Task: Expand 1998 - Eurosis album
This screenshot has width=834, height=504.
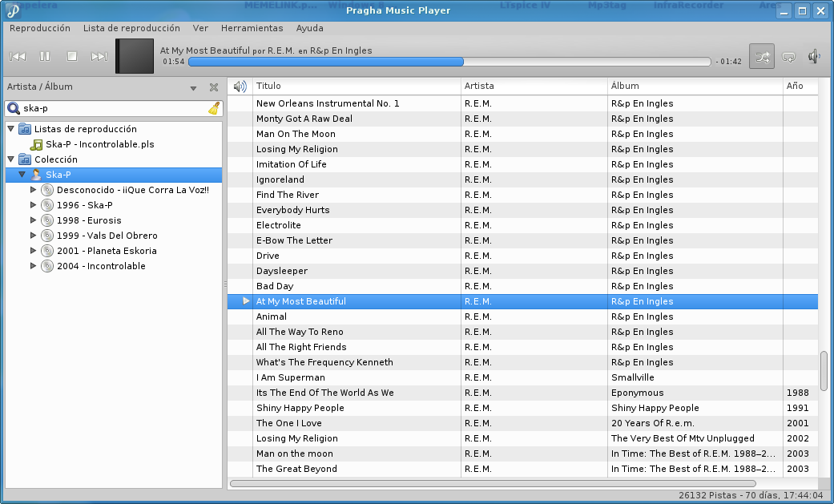Action: (x=33, y=220)
